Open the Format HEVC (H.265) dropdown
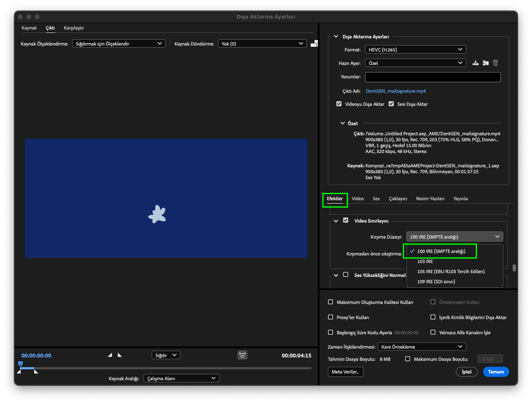Image resolution: width=532 pixels, height=403 pixels. [x=415, y=49]
